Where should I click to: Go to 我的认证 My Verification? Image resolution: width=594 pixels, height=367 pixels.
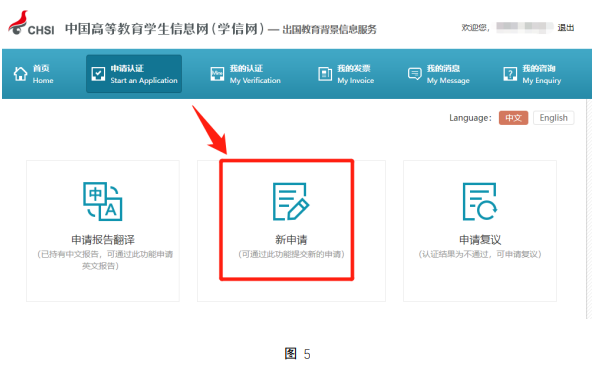pos(255,74)
